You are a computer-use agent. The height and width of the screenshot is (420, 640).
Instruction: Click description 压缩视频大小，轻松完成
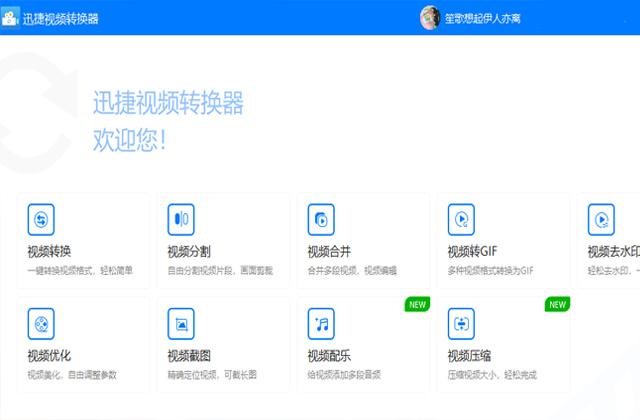(492, 375)
